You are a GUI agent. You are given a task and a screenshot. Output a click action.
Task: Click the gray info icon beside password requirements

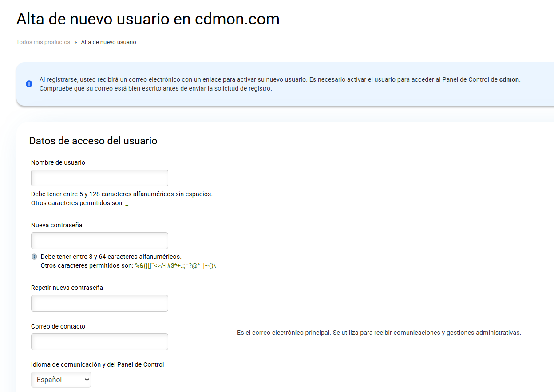click(34, 257)
